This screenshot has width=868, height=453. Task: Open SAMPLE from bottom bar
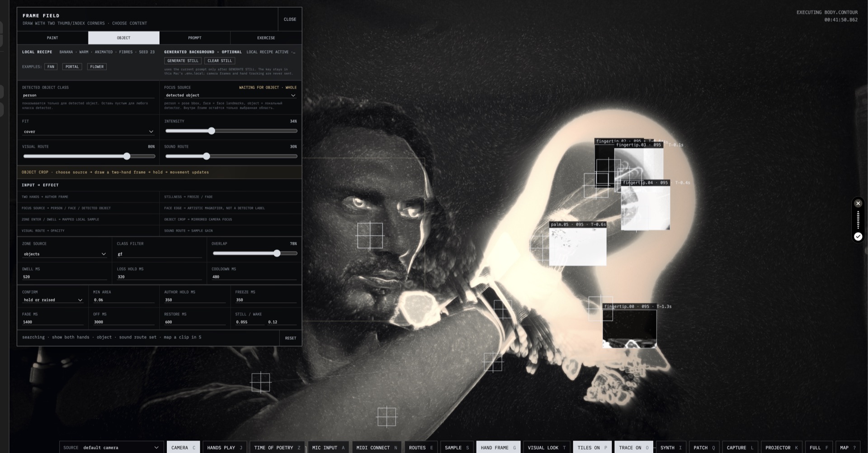(457, 448)
